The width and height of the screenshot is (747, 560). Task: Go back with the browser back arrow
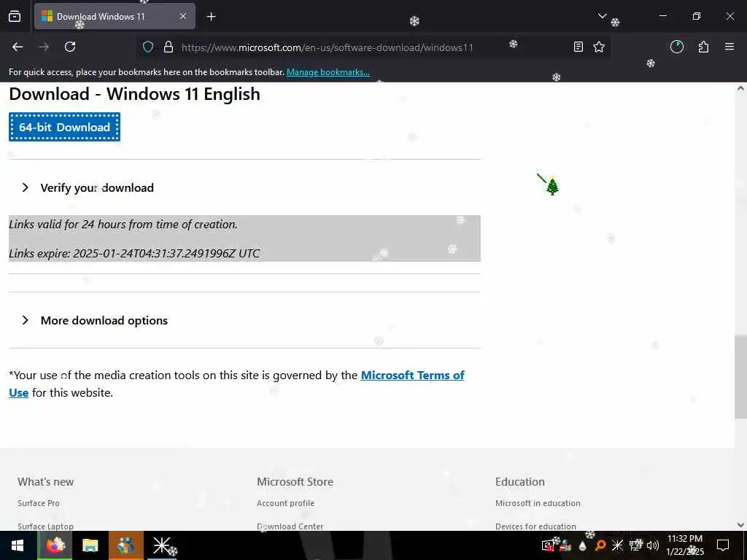pyautogui.click(x=18, y=47)
